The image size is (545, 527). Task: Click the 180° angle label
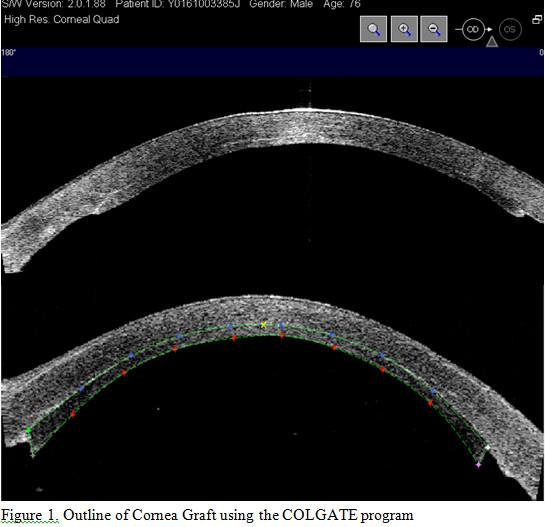click(x=8, y=53)
